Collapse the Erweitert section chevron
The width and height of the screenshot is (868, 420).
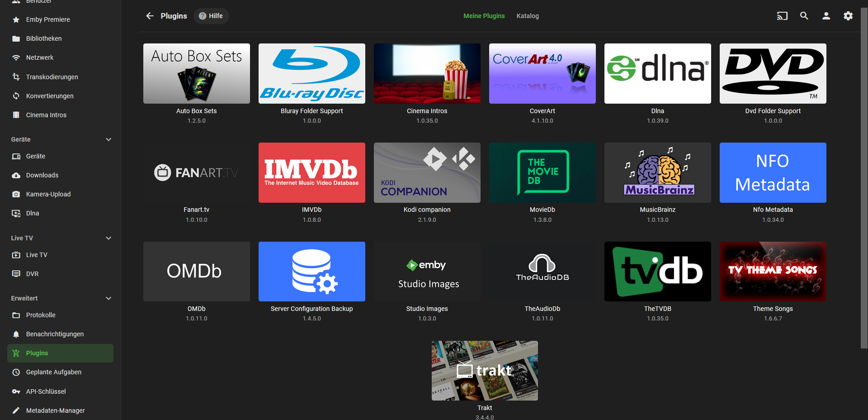point(108,298)
